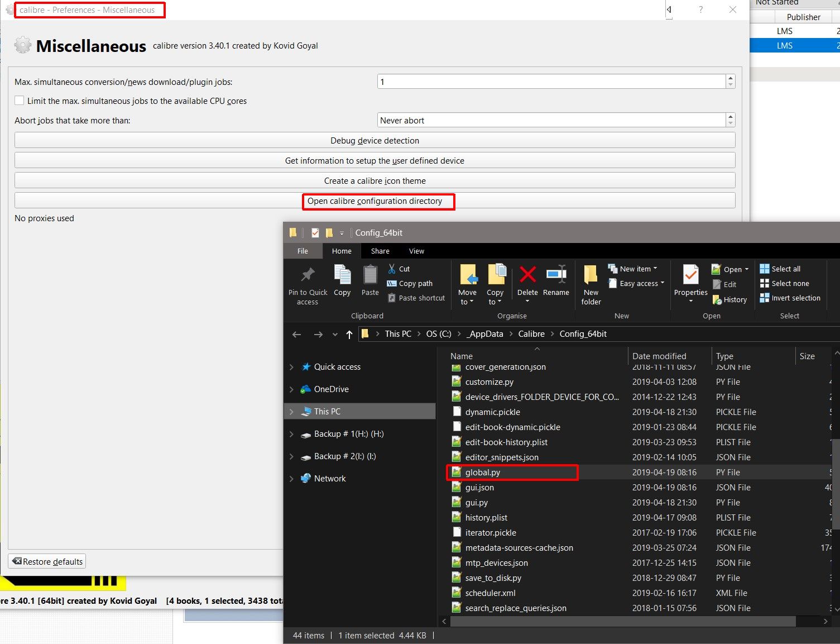Click the Abort jobs Never abort field

(x=551, y=120)
